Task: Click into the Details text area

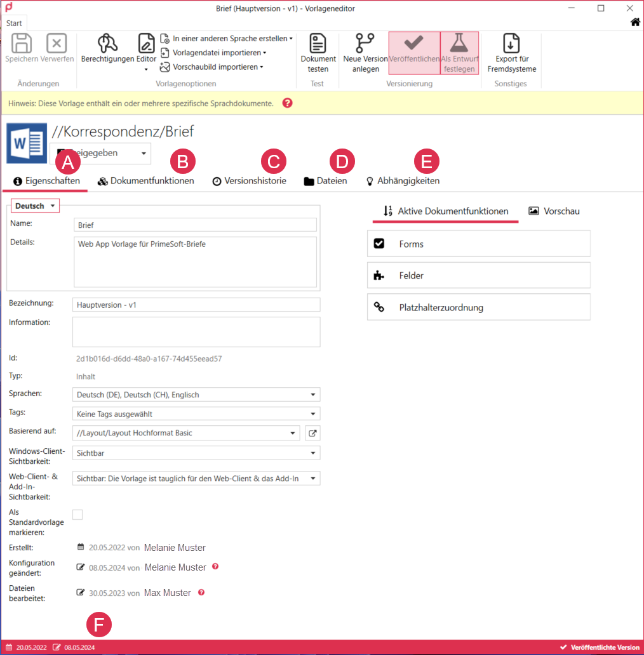Action: [195, 262]
